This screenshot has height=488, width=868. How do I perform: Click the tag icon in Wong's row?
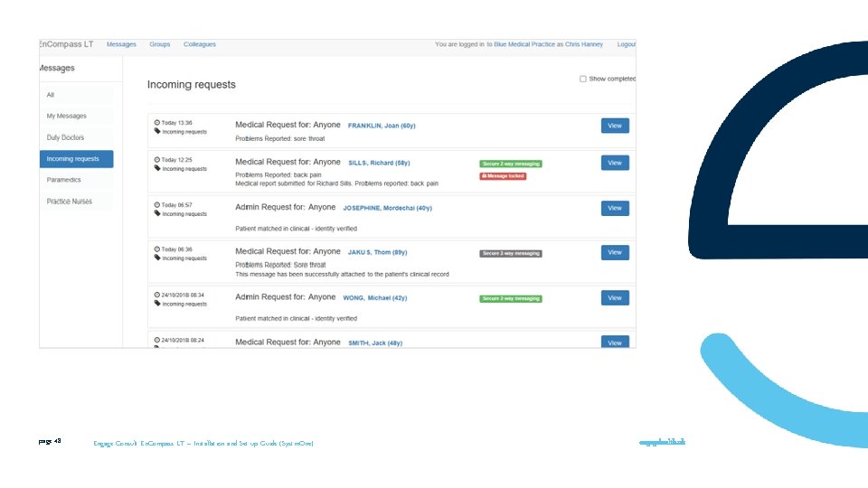pos(157,304)
